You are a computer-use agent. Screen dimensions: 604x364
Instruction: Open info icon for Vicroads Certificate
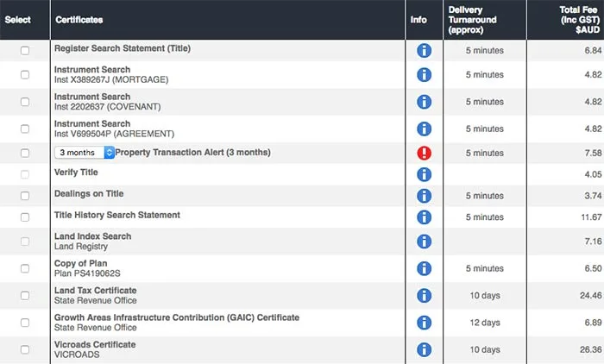tap(424, 349)
